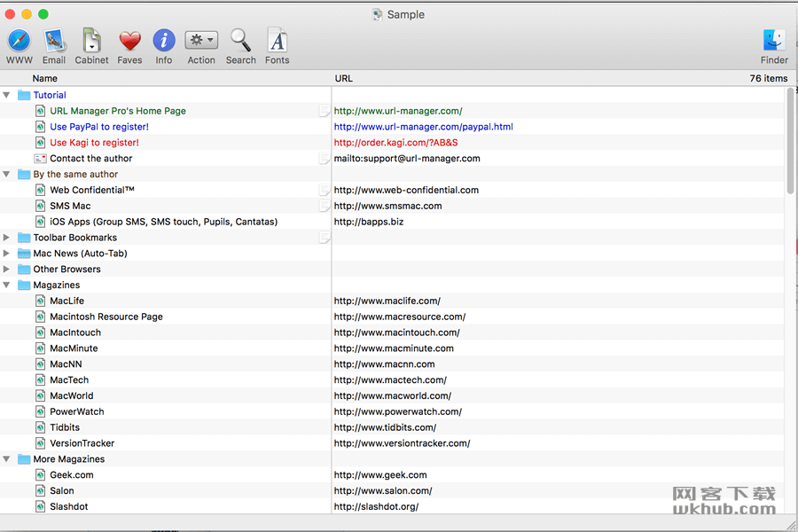Viewport: 798px width, 532px height.
Task: Select the Salon bookmark
Action: tap(61, 490)
